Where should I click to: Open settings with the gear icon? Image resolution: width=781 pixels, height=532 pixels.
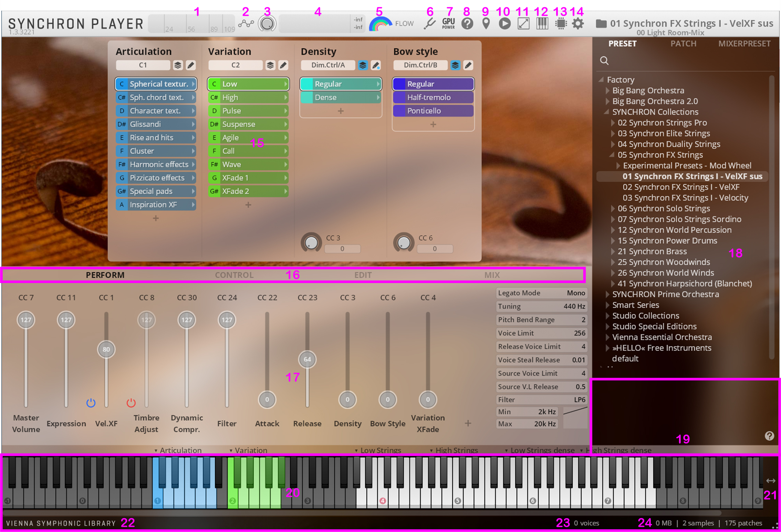pyautogui.click(x=578, y=23)
